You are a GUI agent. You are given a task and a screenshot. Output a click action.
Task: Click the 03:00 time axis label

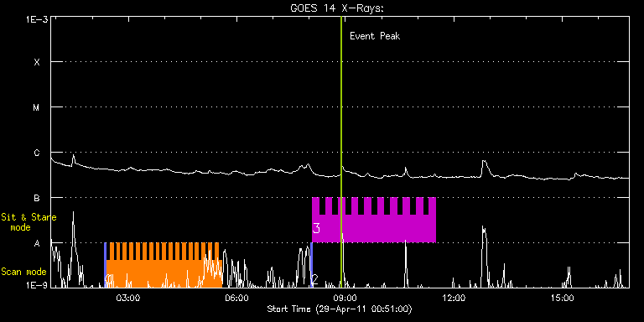pyautogui.click(x=129, y=298)
